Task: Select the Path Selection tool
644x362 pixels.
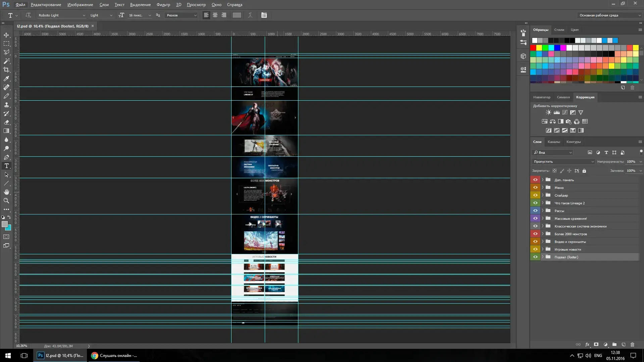Action: [x=6, y=174]
